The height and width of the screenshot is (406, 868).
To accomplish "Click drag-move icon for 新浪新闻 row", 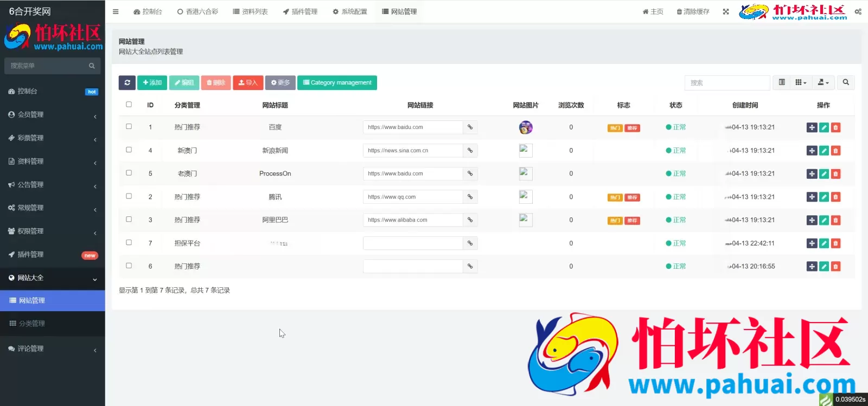I will [x=812, y=151].
